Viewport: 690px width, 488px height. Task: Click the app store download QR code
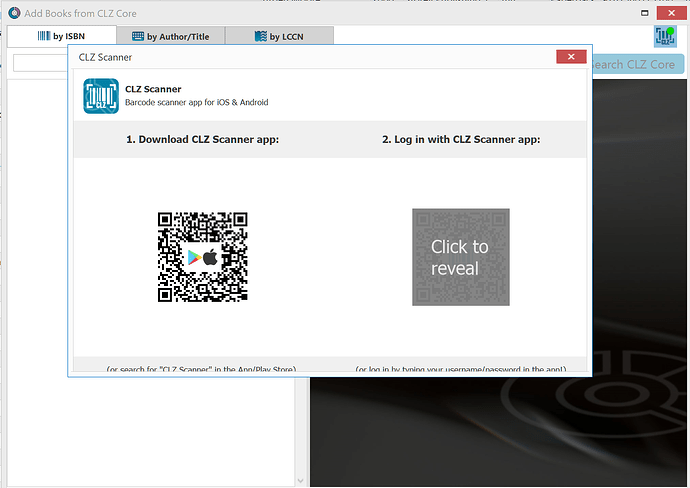click(202, 257)
